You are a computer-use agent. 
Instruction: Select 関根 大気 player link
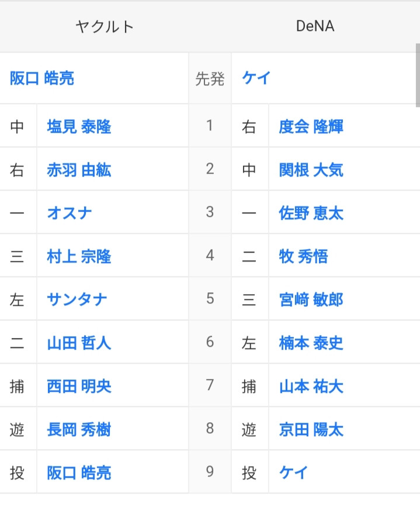point(311,170)
